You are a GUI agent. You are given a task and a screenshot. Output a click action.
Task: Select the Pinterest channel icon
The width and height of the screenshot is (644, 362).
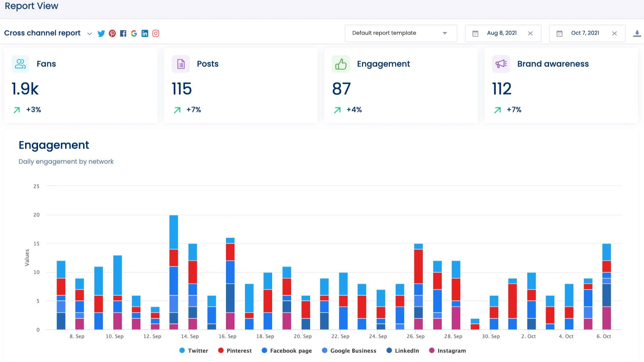point(112,33)
